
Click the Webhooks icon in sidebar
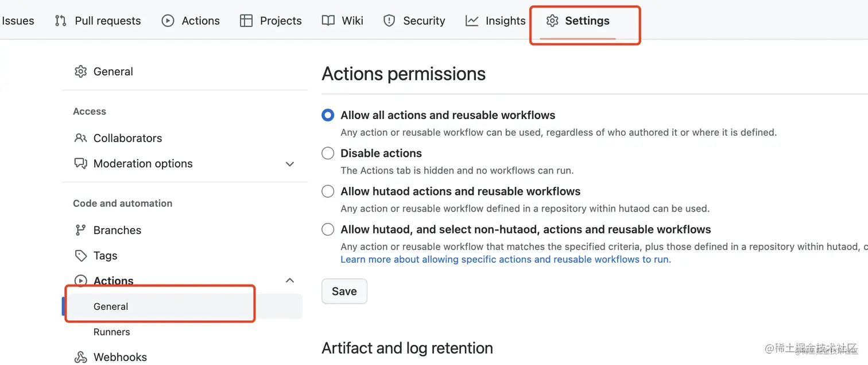(x=80, y=357)
